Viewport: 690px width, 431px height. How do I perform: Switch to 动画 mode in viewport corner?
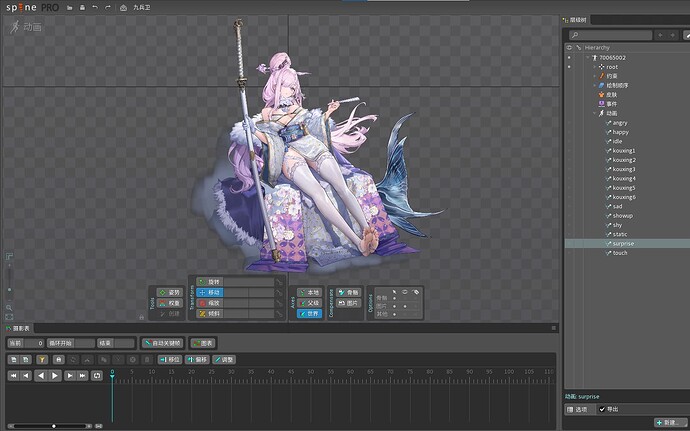point(27,27)
